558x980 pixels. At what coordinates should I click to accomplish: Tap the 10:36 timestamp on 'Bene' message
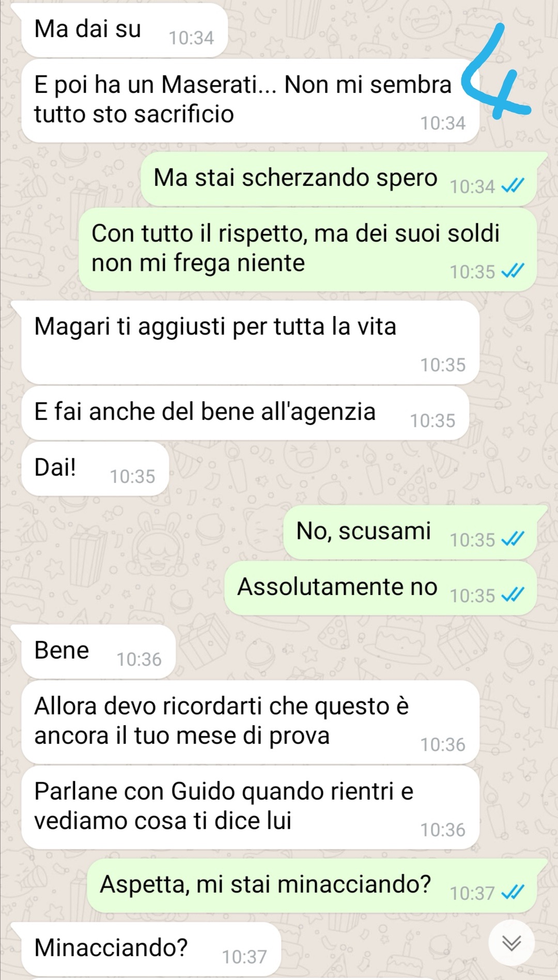[139, 659]
